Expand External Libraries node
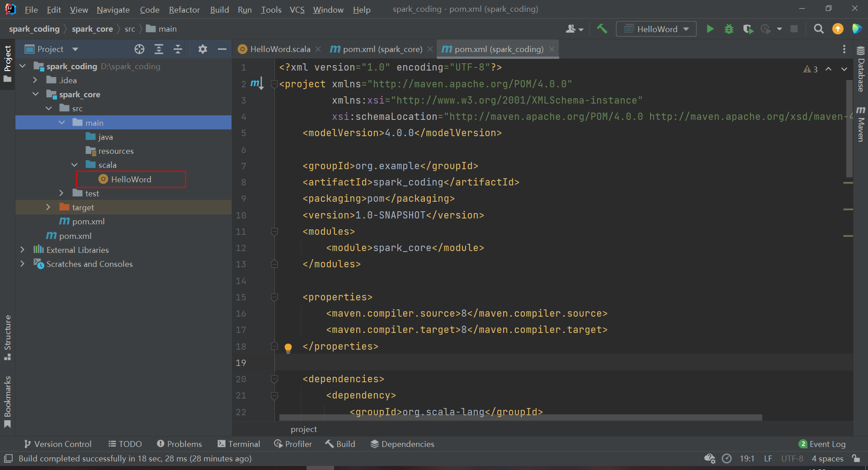This screenshot has width=868, height=470. click(x=23, y=250)
